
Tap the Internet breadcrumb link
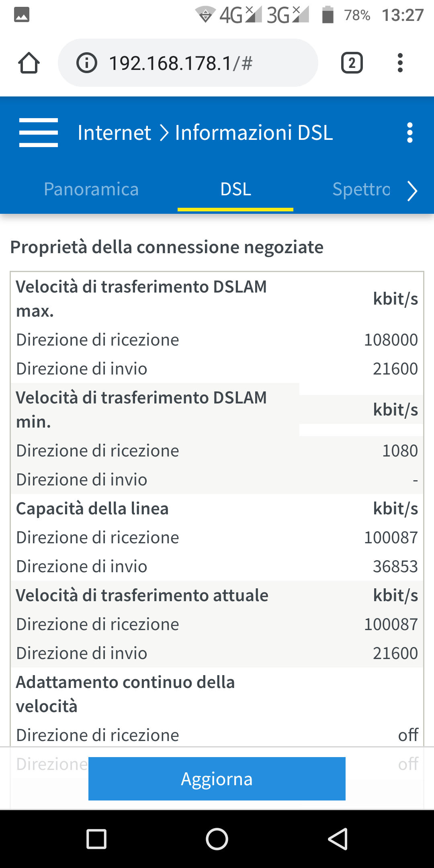(x=114, y=133)
